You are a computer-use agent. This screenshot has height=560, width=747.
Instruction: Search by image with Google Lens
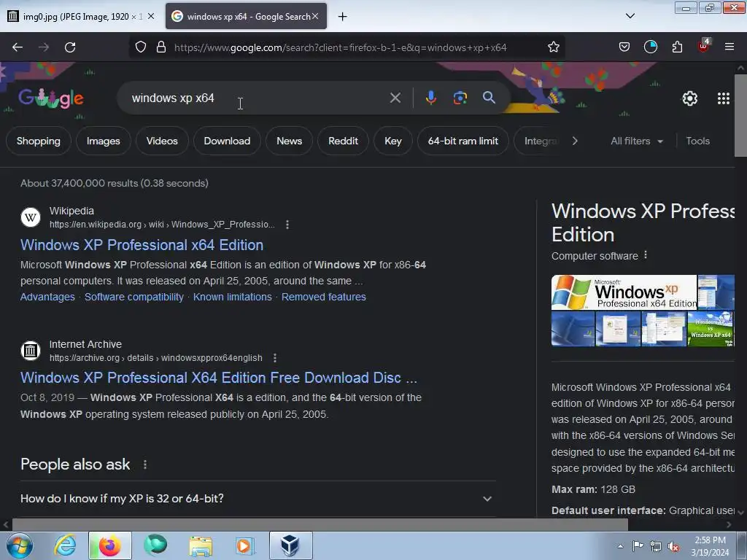tap(460, 98)
